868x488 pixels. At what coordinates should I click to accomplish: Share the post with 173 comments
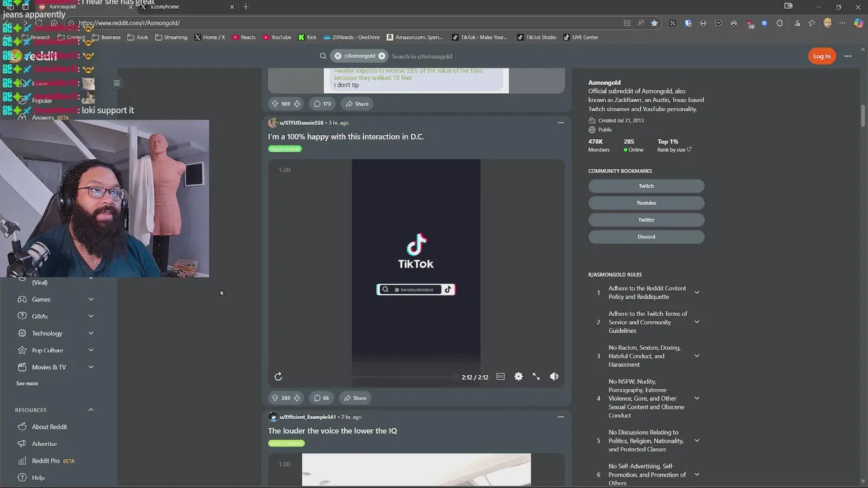(x=357, y=104)
